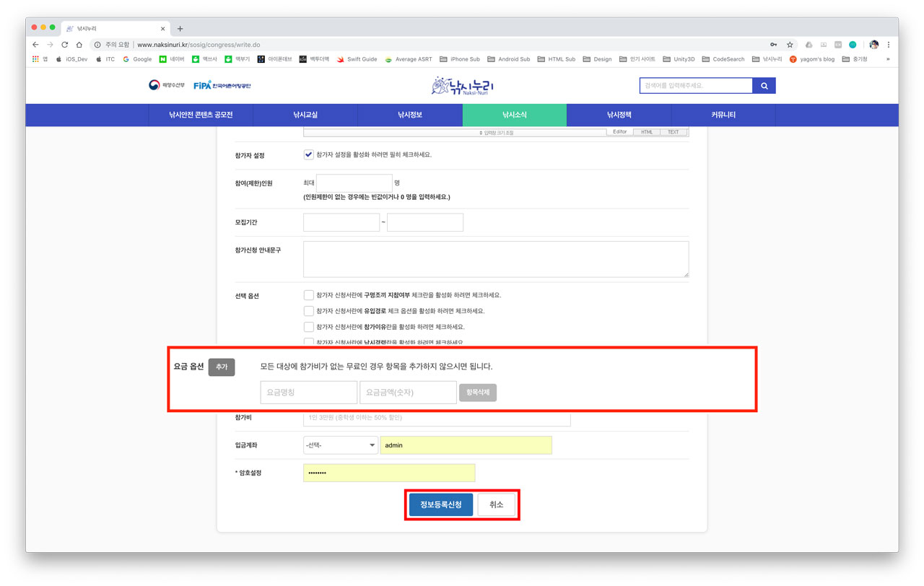Open the Swift Guide bookmark
Viewport: 924px width, 586px height.
click(357, 59)
